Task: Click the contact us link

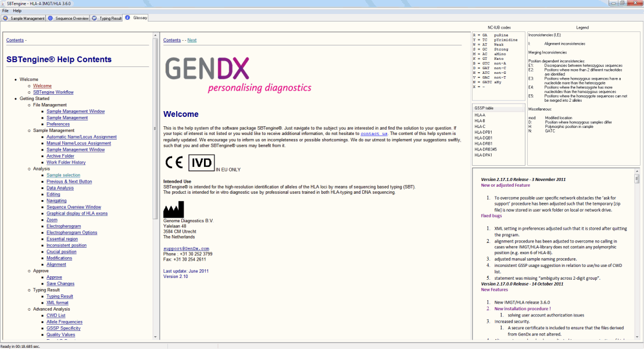Action: click(374, 134)
